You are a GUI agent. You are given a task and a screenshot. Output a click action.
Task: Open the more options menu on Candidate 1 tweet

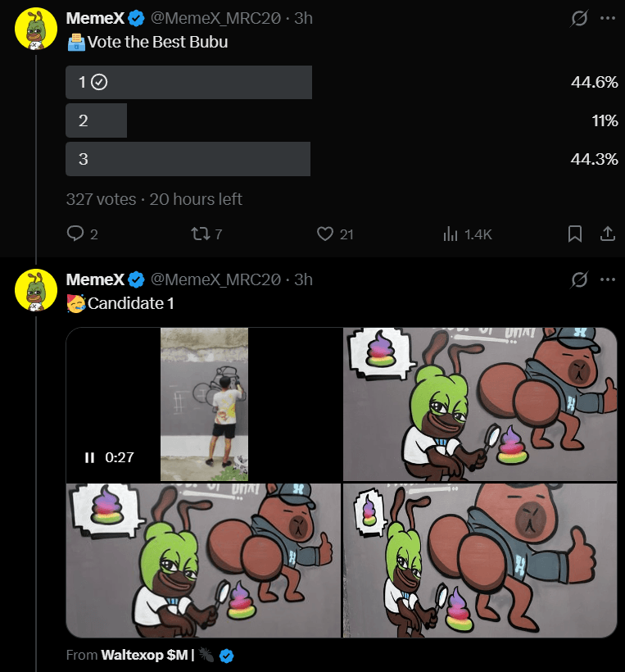609,279
